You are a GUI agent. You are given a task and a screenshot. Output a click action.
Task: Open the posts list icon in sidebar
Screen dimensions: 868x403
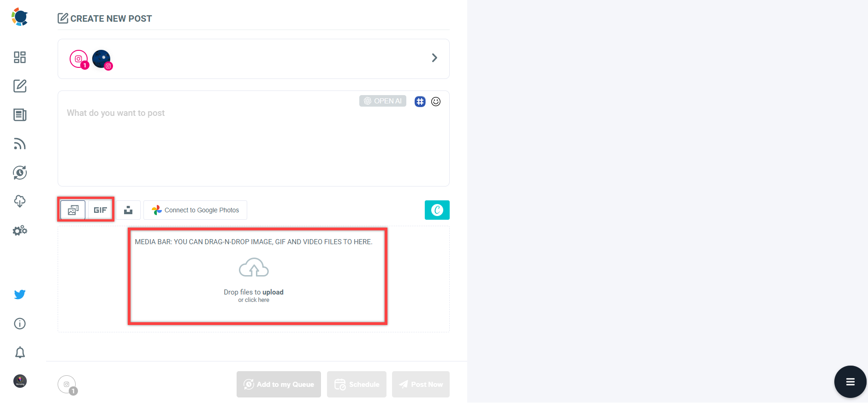pos(20,115)
